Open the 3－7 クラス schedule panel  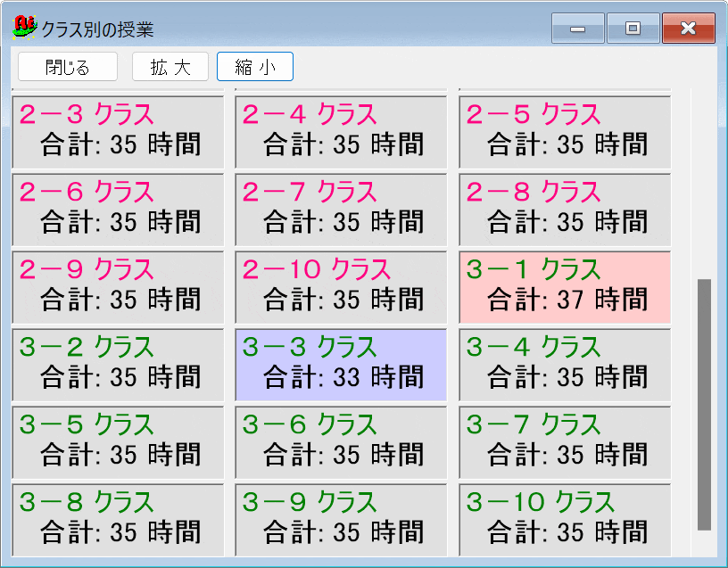click(563, 440)
